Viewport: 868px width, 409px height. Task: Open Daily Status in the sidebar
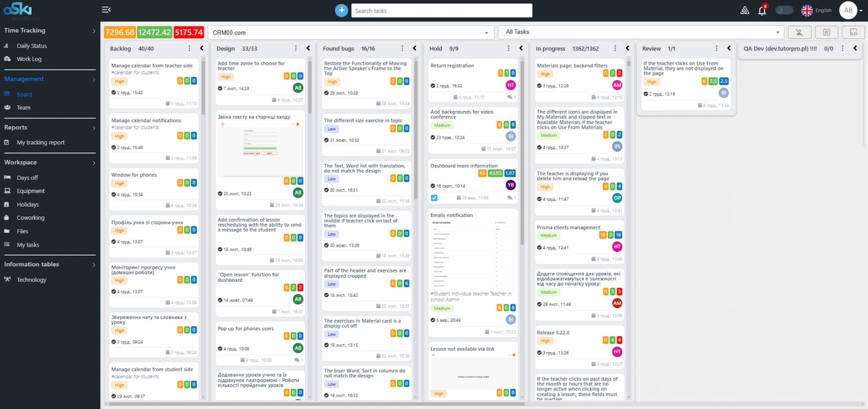[32, 46]
